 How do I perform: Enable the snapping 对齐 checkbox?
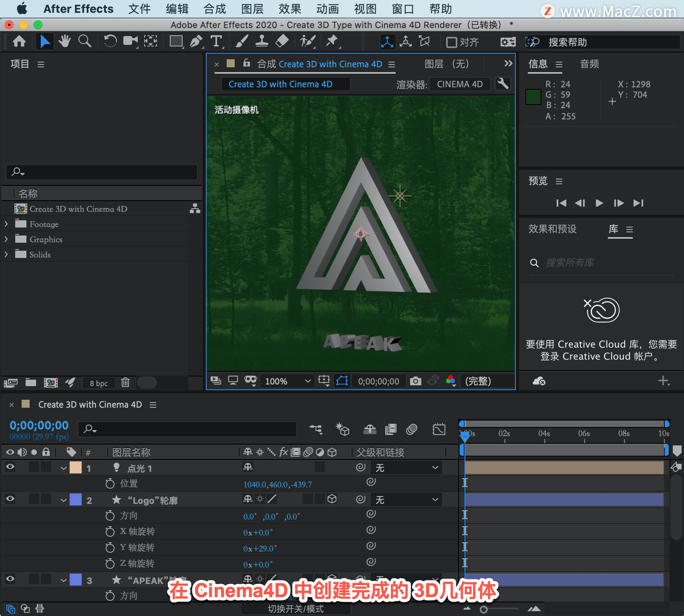click(452, 42)
